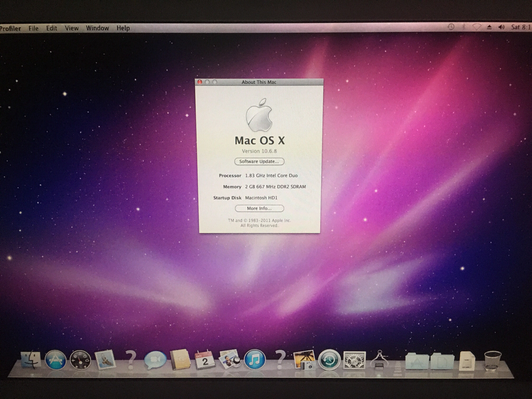Viewport: 532px width, 399px height.
Task: Open the Help menu
Action: [123, 28]
